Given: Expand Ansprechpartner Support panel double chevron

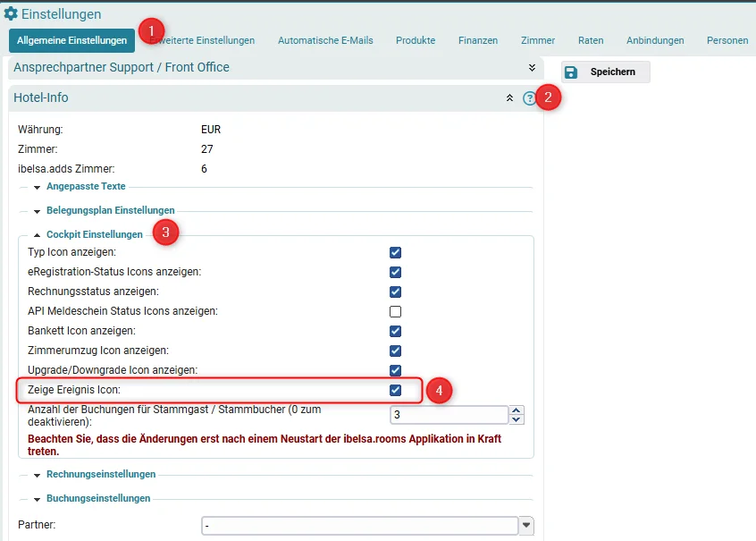Looking at the screenshot, I should (532, 68).
